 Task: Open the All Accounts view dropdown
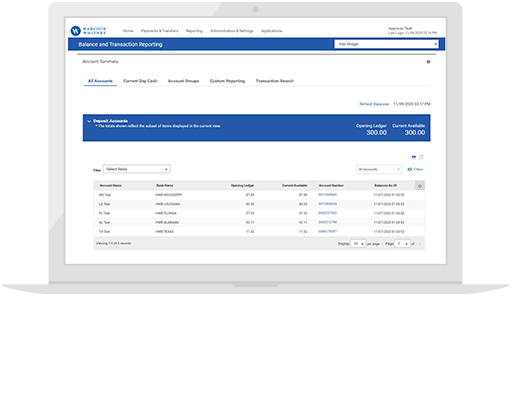pyautogui.click(x=379, y=169)
